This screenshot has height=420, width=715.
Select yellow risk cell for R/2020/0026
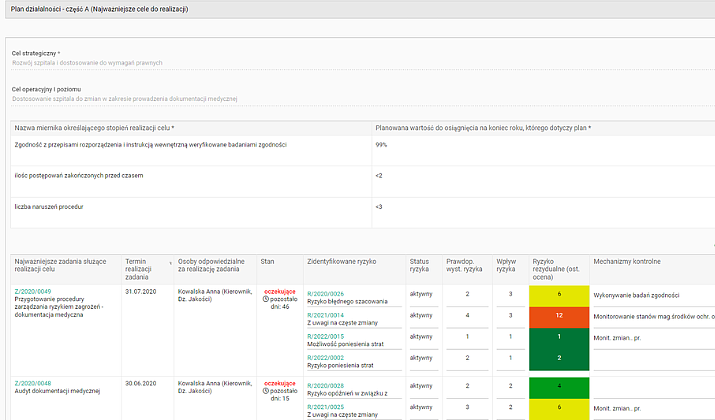(559, 295)
